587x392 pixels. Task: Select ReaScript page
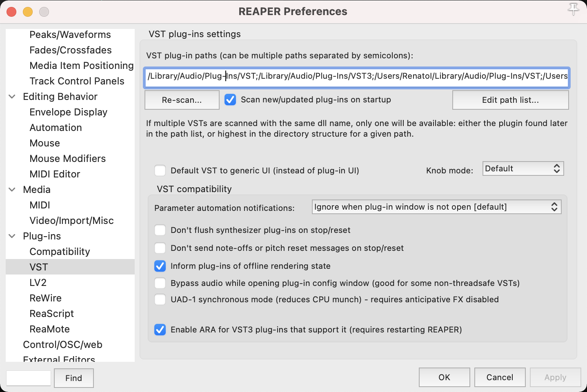(52, 314)
